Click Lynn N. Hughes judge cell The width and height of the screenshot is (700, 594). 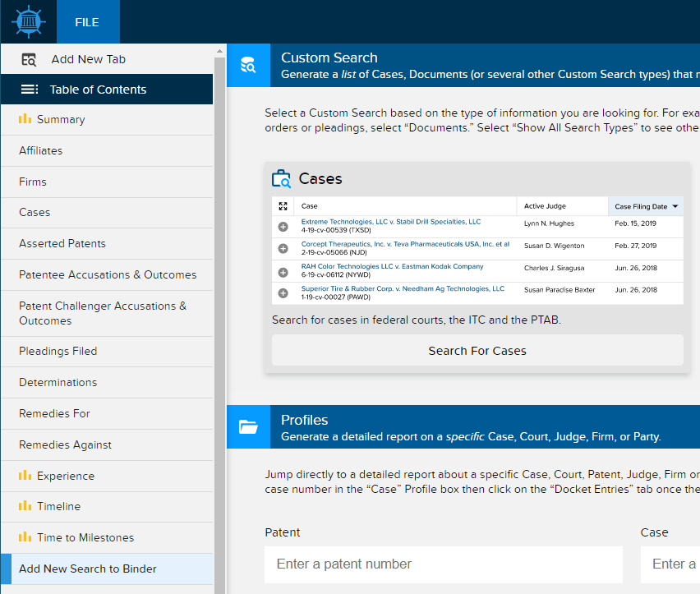549,223
